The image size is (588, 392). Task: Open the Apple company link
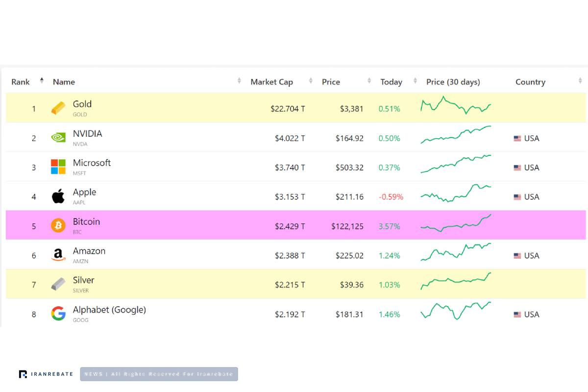pyautogui.click(x=84, y=192)
